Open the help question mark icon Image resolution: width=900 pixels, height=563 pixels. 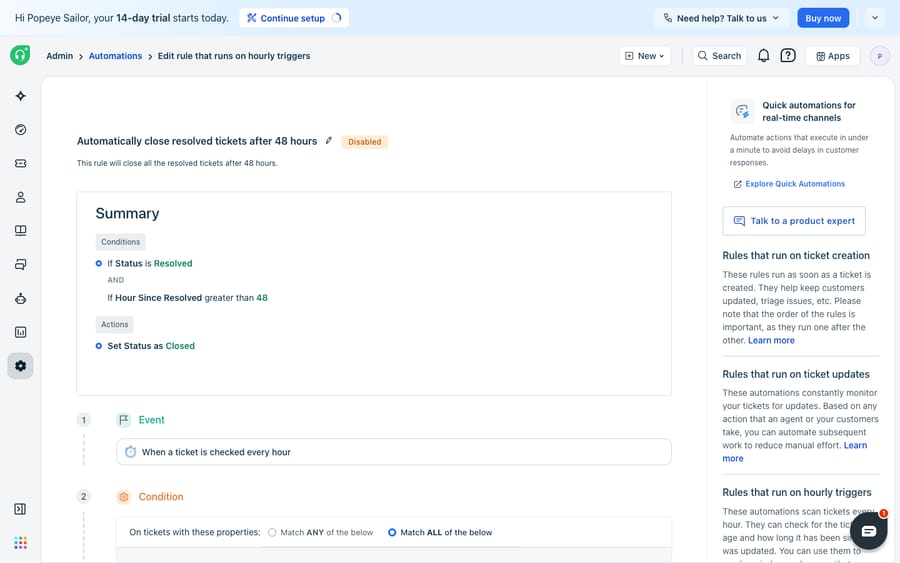pyautogui.click(x=788, y=56)
